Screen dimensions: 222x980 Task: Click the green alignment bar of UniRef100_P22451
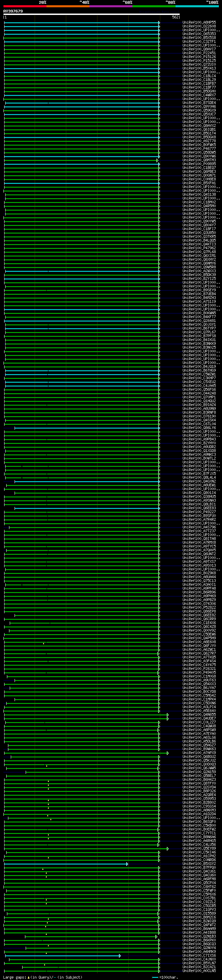82,53
